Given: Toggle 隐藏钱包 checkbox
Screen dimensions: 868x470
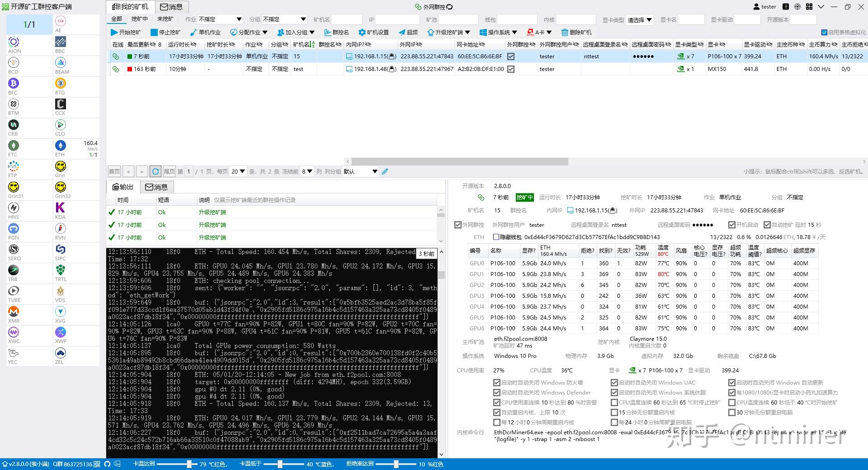Looking at the screenshot, I should click(496, 237).
